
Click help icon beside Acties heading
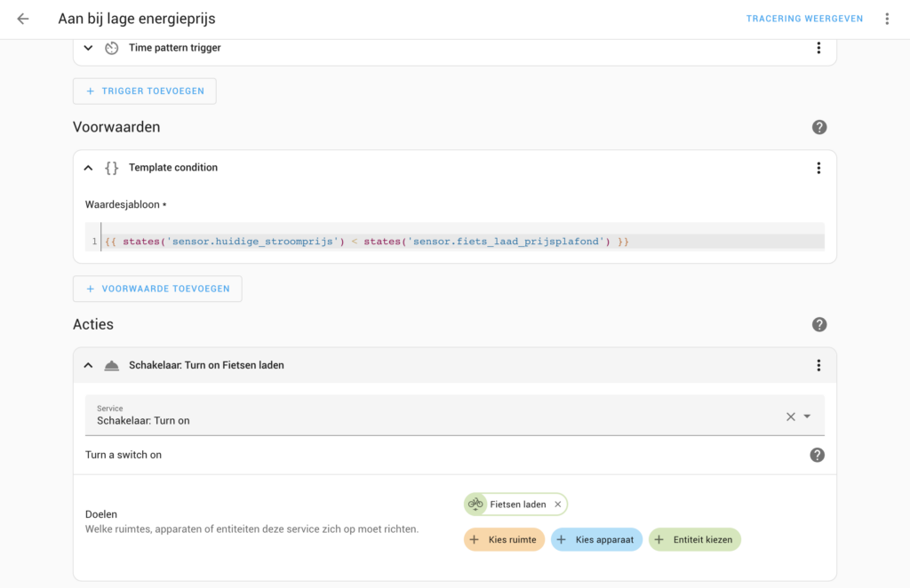(819, 325)
